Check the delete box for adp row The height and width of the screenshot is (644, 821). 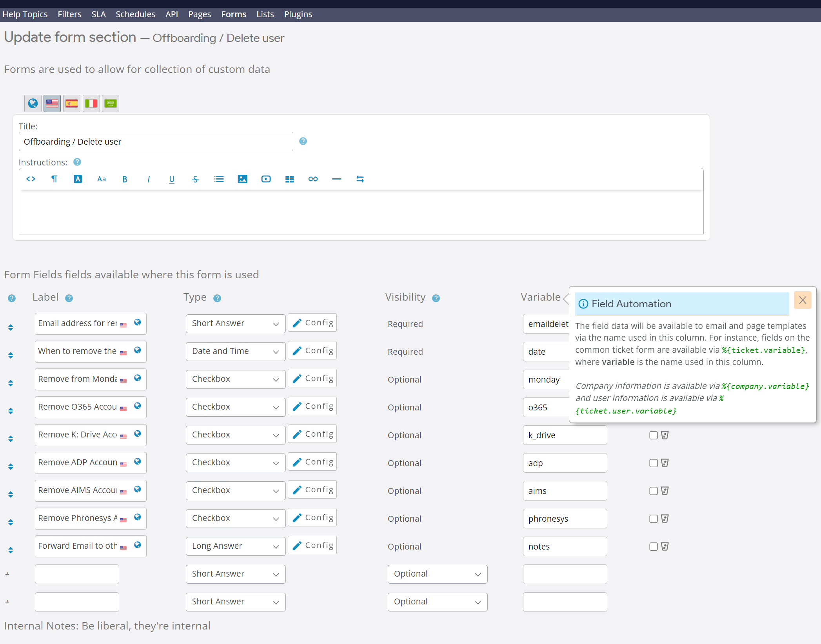(x=653, y=463)
